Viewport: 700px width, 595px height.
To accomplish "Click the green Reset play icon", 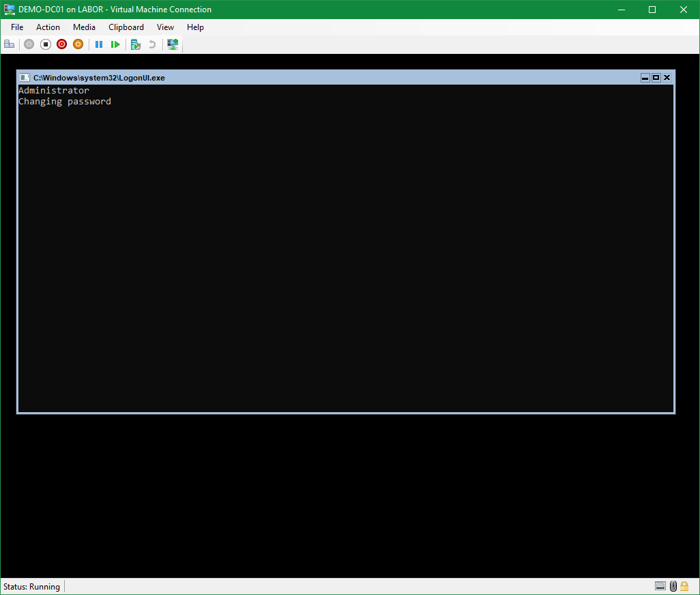I will [115, 44].
